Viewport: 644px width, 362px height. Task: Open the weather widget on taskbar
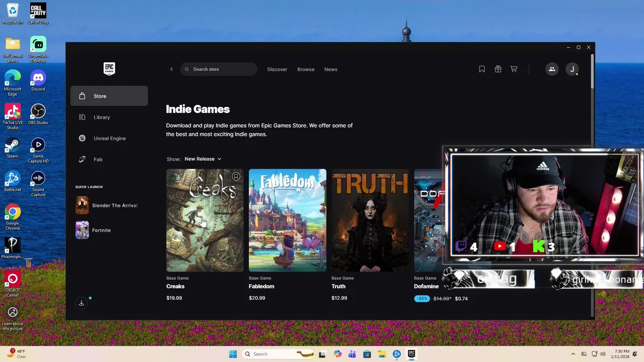coord(16,354)
